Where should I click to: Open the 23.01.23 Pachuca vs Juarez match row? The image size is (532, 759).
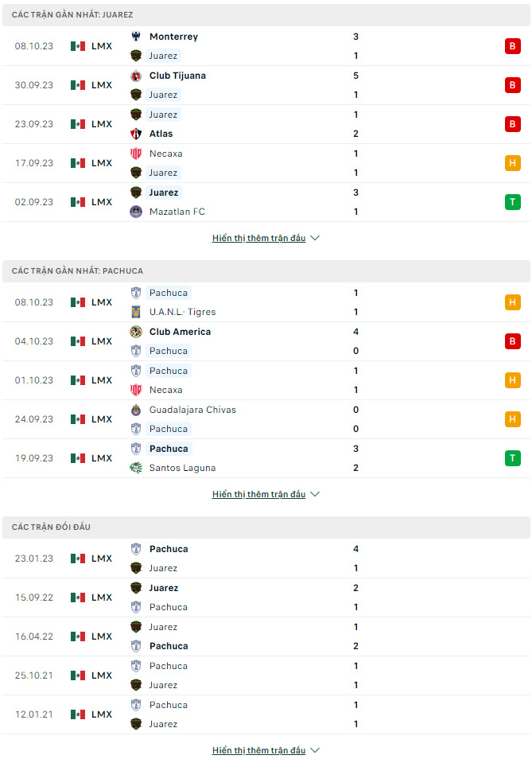266,559
